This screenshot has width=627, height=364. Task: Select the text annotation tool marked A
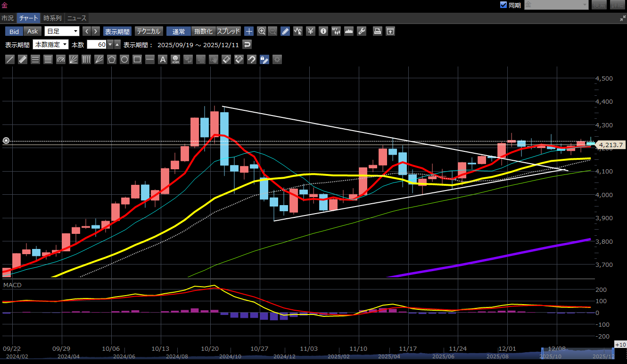pos(163,59)
